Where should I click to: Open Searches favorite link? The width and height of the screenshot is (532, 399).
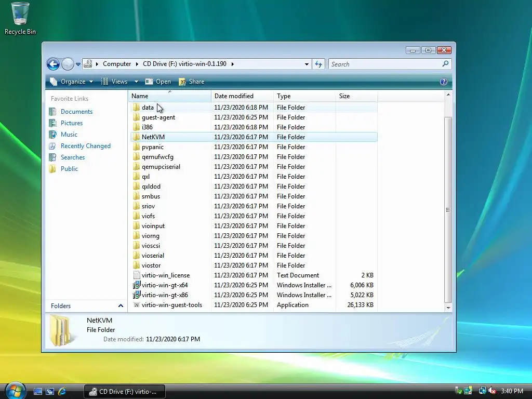click(73, 157)
